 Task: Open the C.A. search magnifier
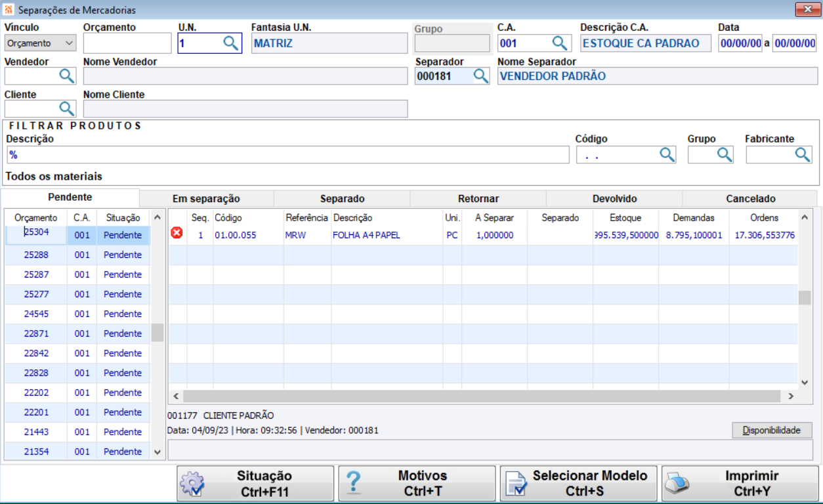tap(559, 43)
